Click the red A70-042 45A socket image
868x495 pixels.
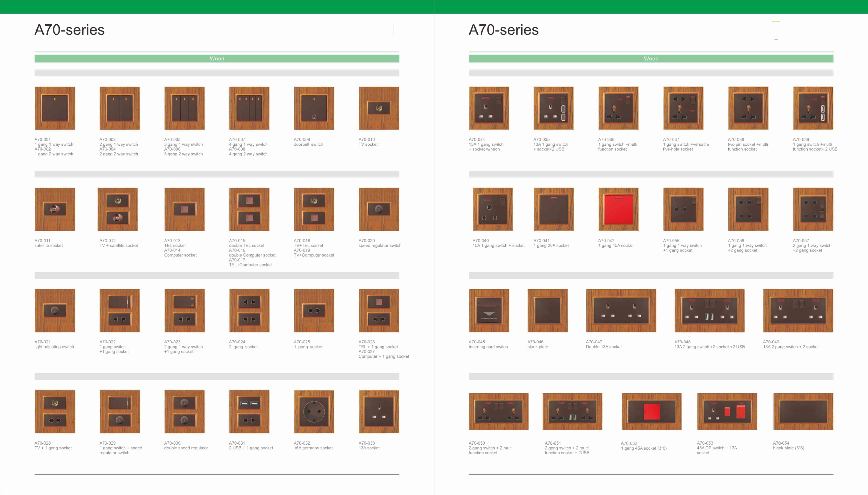pos(619,209)
